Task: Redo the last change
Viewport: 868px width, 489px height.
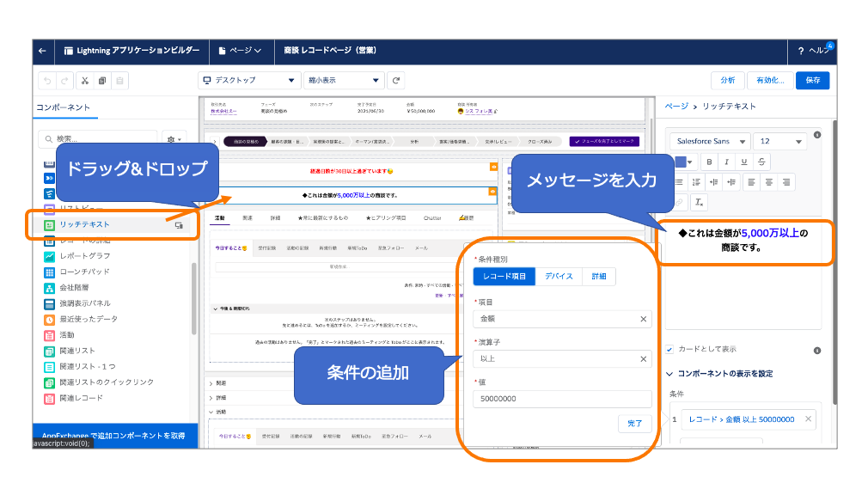Action: (64, 81)
